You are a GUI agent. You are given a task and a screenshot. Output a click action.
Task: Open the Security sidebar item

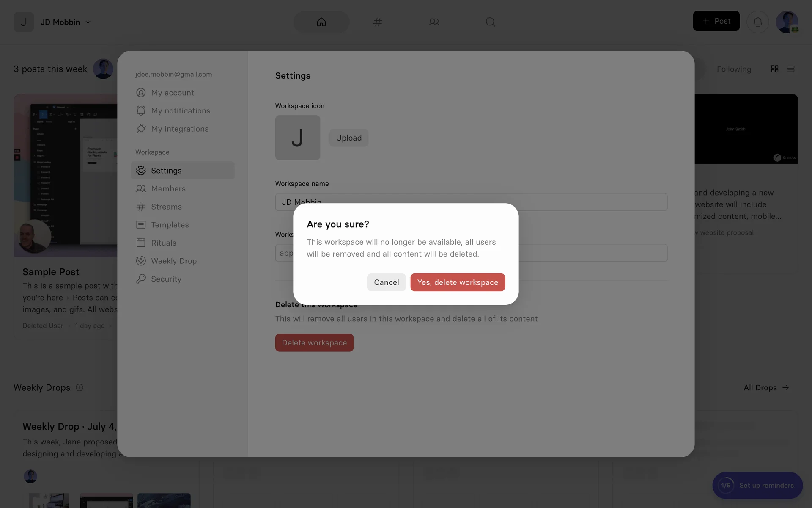(166, 279)
